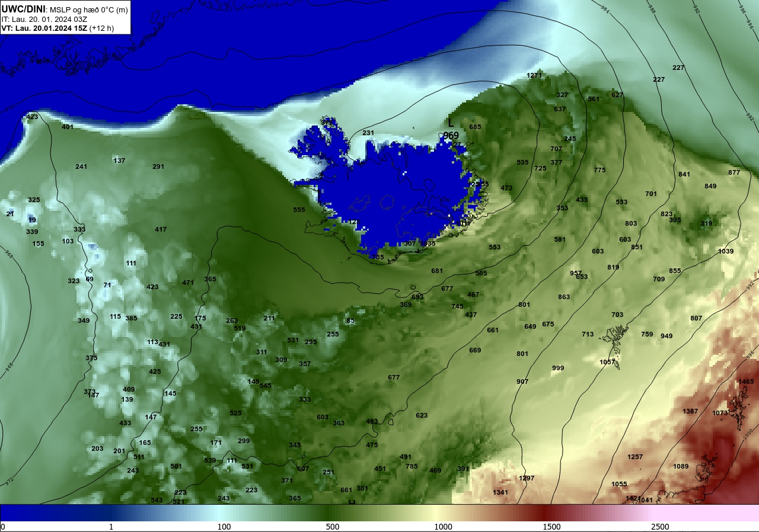Click the 401 height value
The width and height of the screenshot is (759, 532).
(68, 127)
